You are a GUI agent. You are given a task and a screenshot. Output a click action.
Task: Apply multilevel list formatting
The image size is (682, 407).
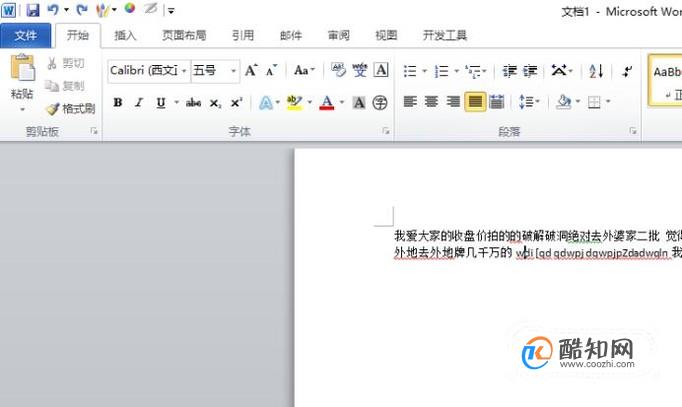point(473,71)
